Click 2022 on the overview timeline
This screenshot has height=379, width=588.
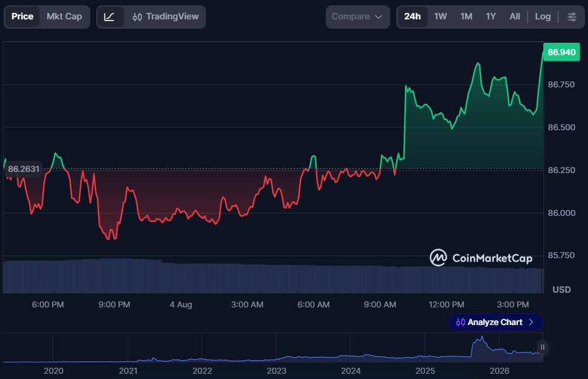202,371
